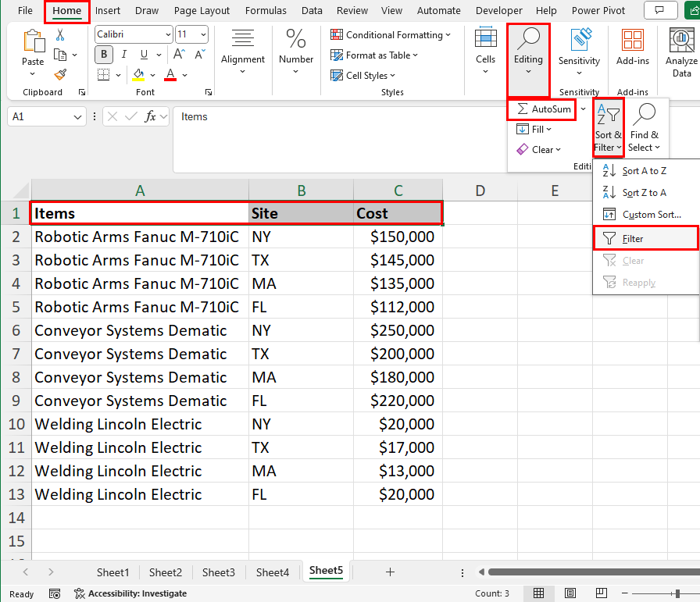The height and width of the screenshot is (602, 700).
Task: Click the macro recording status icon
Action: pos(55,594)
